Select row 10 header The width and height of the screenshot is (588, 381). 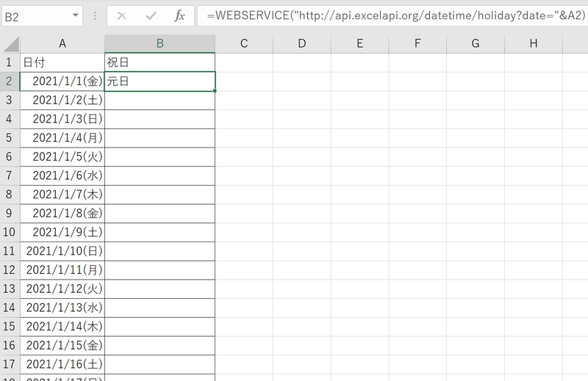click(x=10, y=232)
